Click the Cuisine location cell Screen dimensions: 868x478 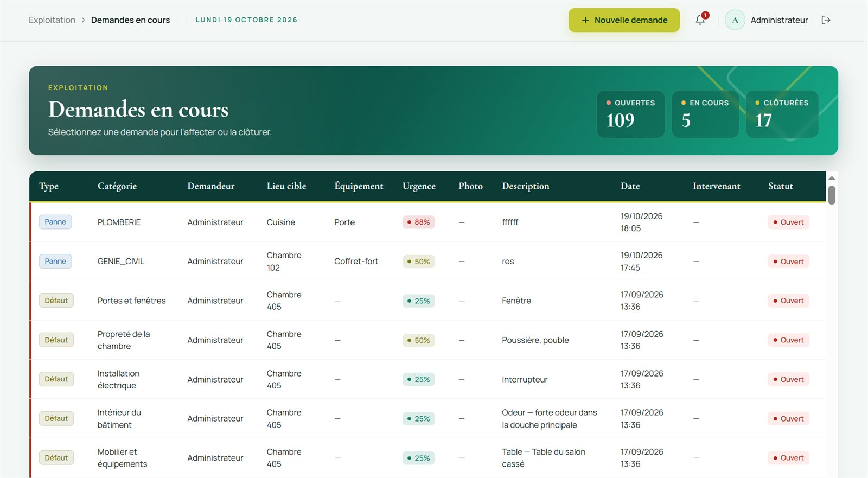tap(281, 222)
